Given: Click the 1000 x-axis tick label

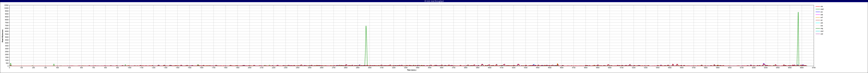Looking at the screenshot, I should tap(129, 68).
